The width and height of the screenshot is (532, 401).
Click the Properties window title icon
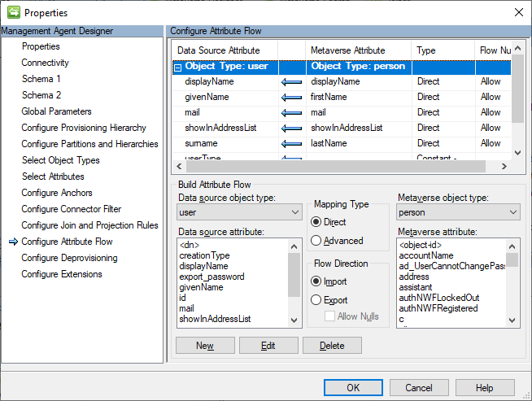click(x=13, y=12)
